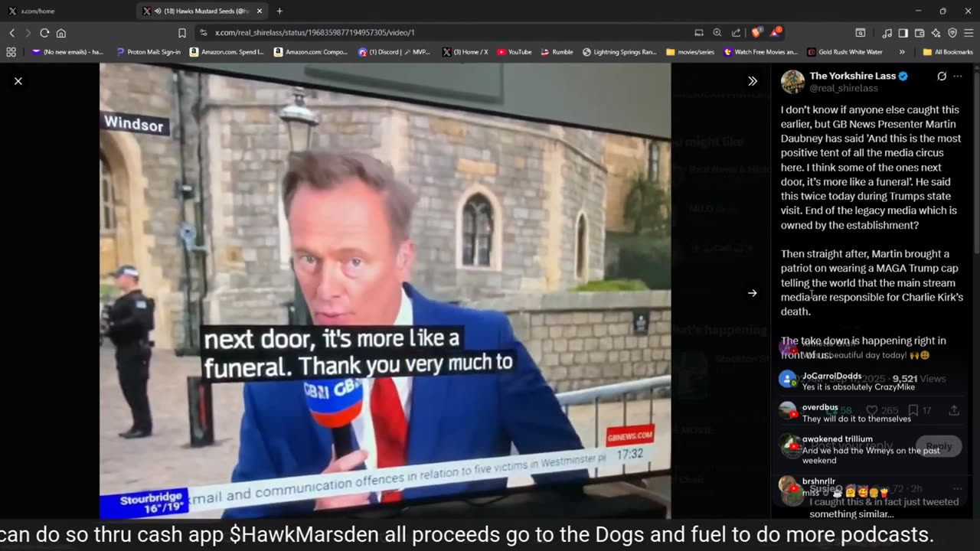The height and width of the screenshot is (551, 980).
Task: Reload the current page
Action: pos(44,33)
